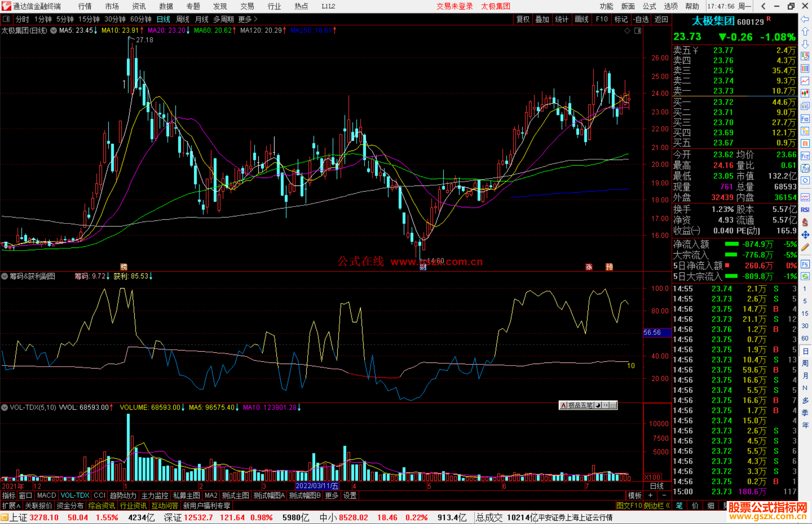Viewport: 812px width, 524px height.
Task: Click the red S dollar icon in sidebar
Action: pos(805,222)
